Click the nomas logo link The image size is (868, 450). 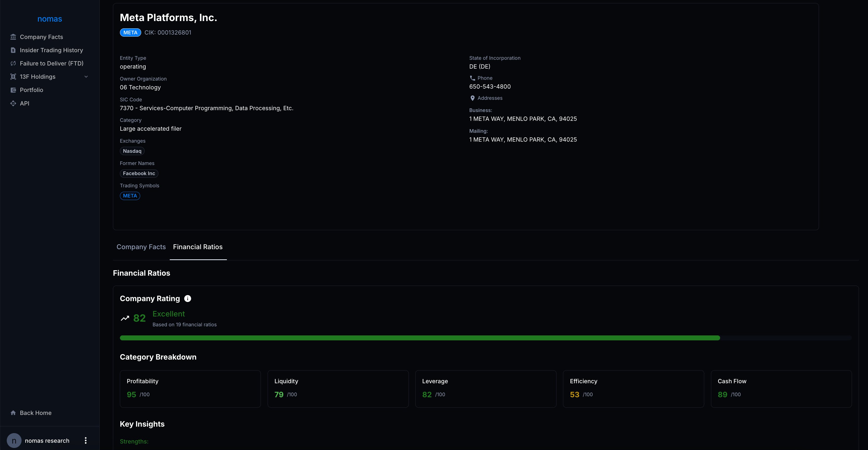[x=50, y=19]
